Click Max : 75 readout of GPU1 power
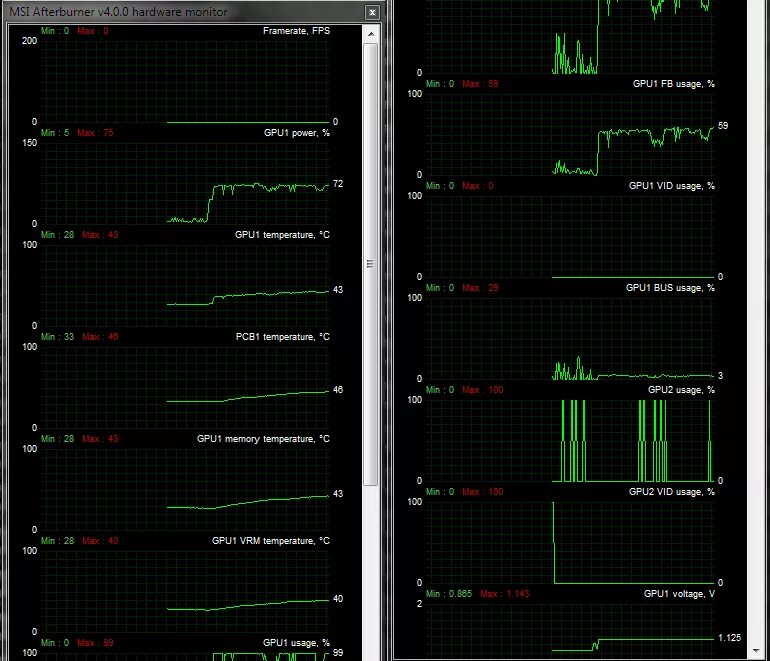The width and height of the screenshot is (770, 661). coord(95,133)
